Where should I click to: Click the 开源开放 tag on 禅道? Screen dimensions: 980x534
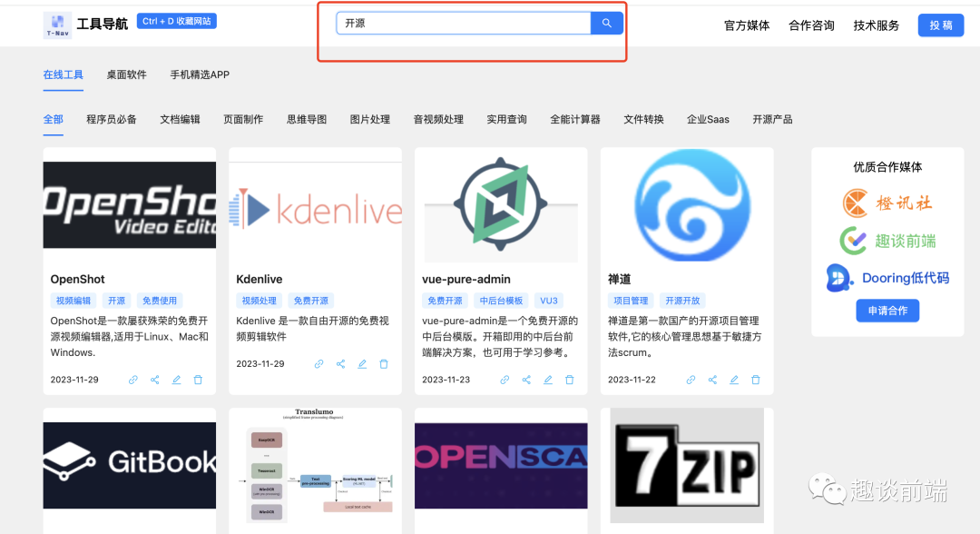click(x=682, y=301)
